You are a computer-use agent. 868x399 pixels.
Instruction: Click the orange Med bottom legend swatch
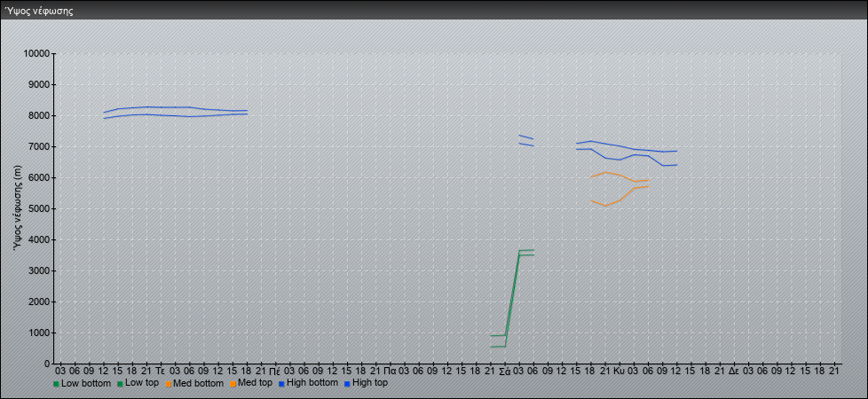click(x=168, y=384)
